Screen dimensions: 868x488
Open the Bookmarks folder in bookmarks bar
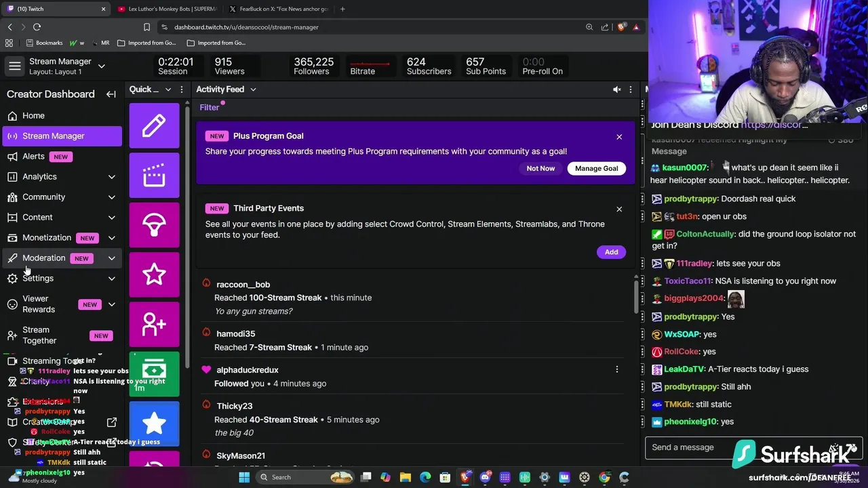coord(43,43)
